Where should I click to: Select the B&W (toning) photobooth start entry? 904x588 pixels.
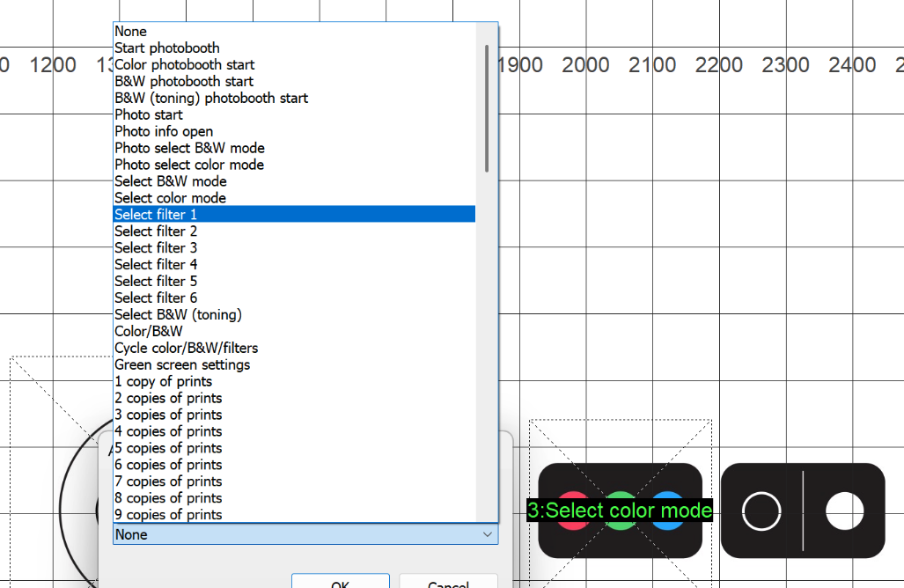(x=211, y=98)
